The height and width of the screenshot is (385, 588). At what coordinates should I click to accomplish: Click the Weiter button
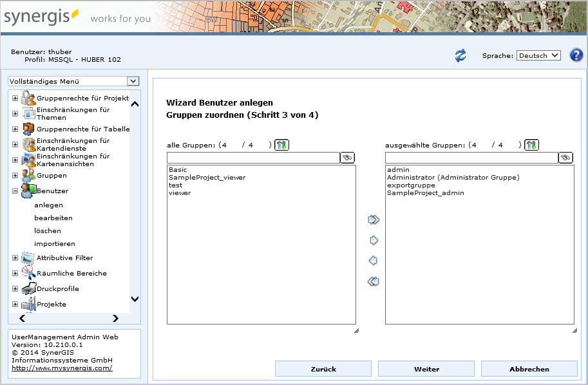click(x=426, y=369)
